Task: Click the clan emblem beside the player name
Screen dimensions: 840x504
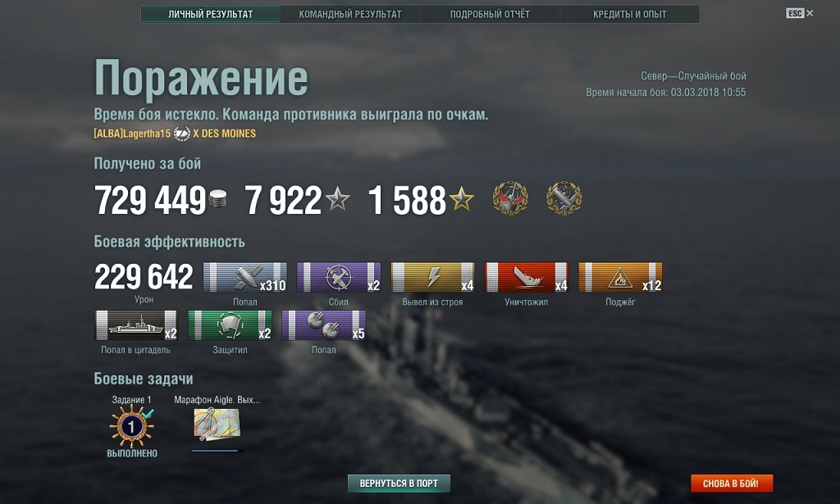Action: (181, 134)
